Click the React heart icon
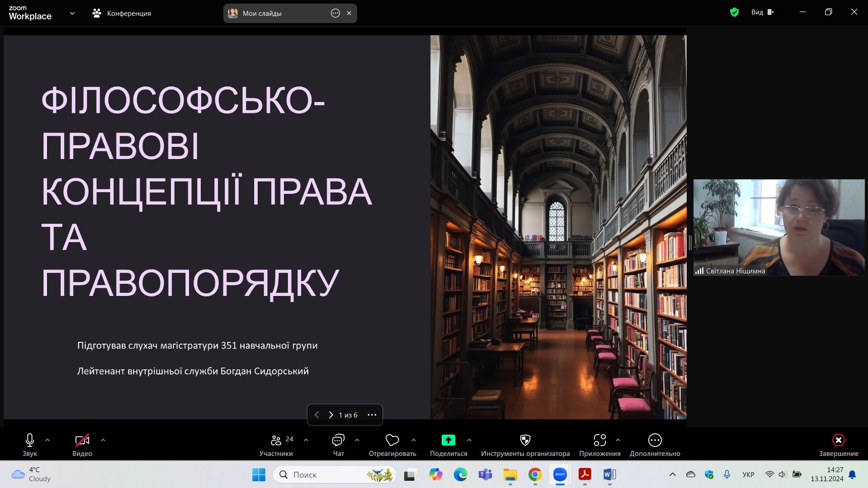Viewport: 868px width, 488px height. pyautogui.click(x=392, y=440)
